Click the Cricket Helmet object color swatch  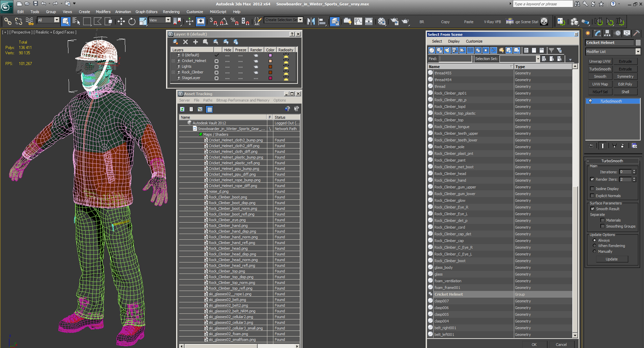pos(638,43)
